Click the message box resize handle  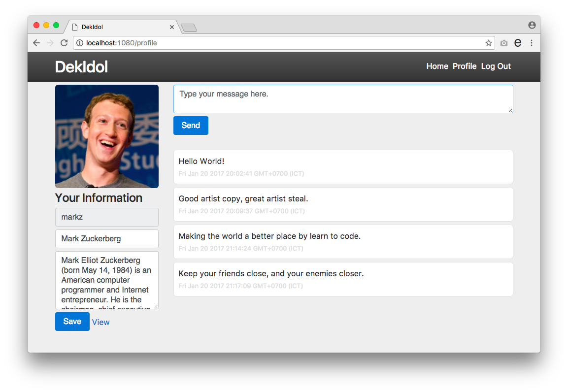pyautogui.click(x=510, y=110)
